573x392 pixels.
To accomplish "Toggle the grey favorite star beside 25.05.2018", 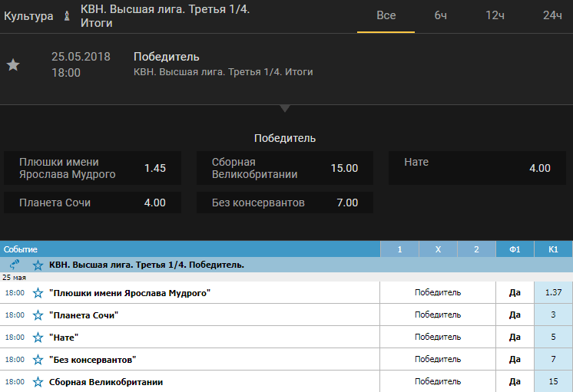I will (x=13, y=64).
